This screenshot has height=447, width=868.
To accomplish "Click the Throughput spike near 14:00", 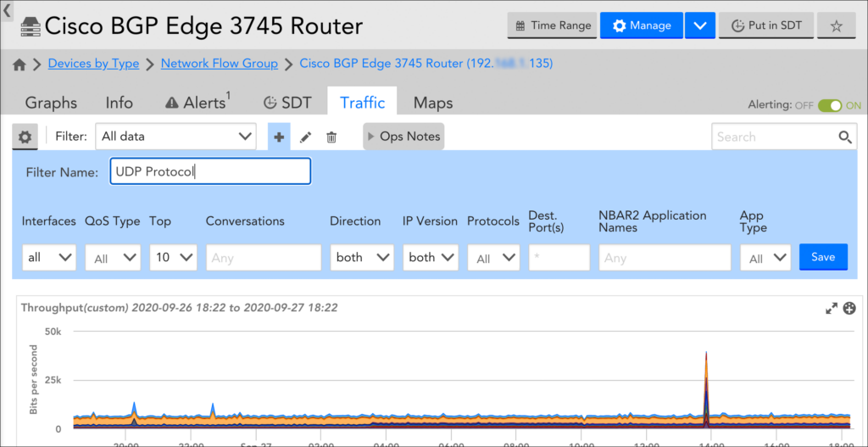I will pos(706,389).
